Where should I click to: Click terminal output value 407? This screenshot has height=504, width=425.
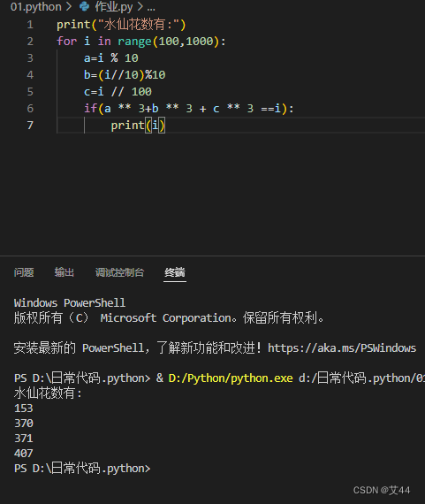pos(24,454)
